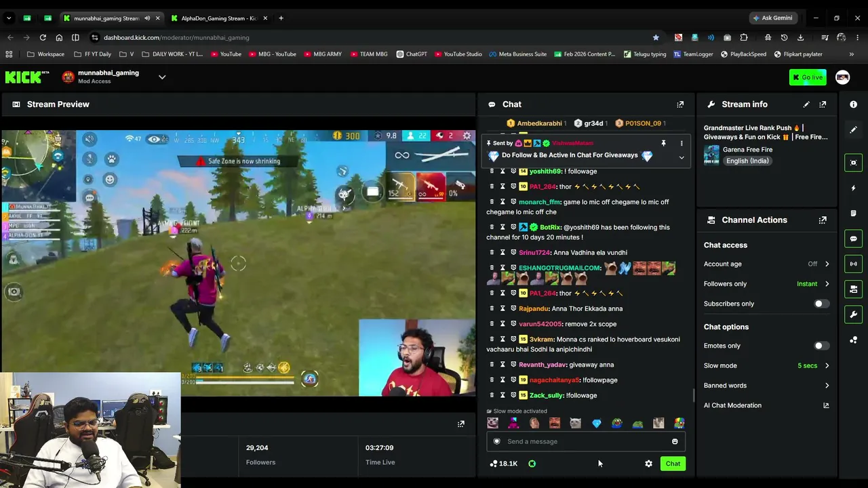
Task: Open the emoji picker in message box
Action: pos(675,441)
